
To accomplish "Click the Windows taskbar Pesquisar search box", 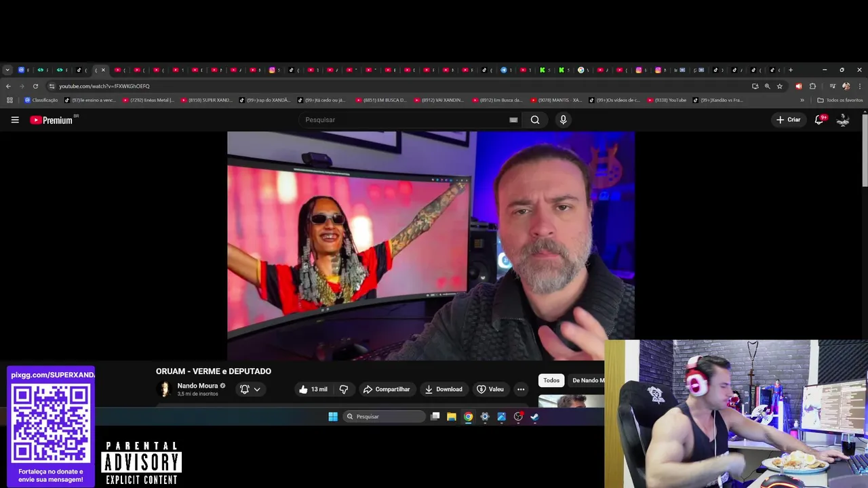I will (x=384, y=417).
